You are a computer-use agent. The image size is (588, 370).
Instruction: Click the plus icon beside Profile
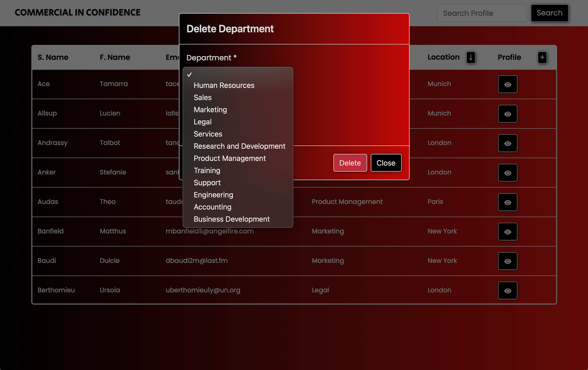542,57
